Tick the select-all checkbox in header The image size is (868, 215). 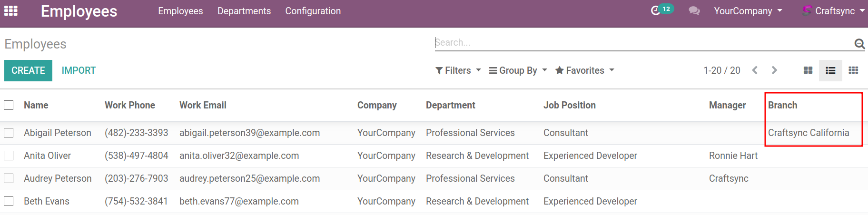tap(9, 105)
